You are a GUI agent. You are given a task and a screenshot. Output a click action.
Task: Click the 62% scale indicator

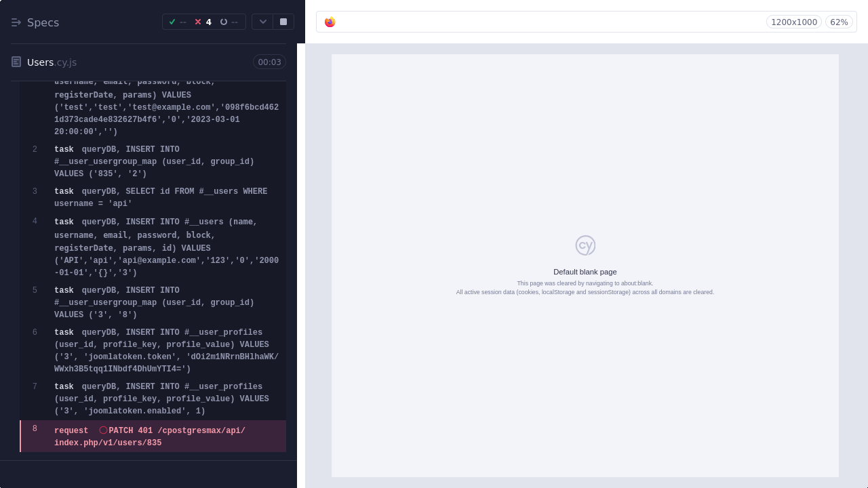click(x=839, y=22)
